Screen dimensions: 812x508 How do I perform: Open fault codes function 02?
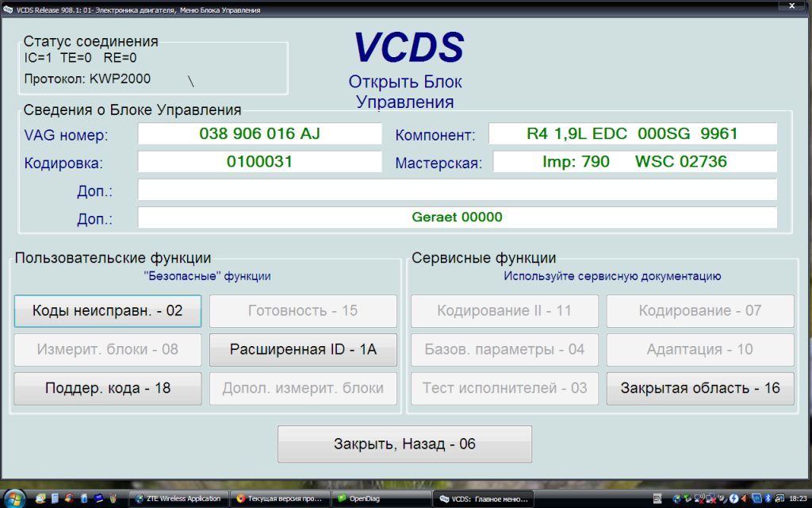[x=108, y=311]
